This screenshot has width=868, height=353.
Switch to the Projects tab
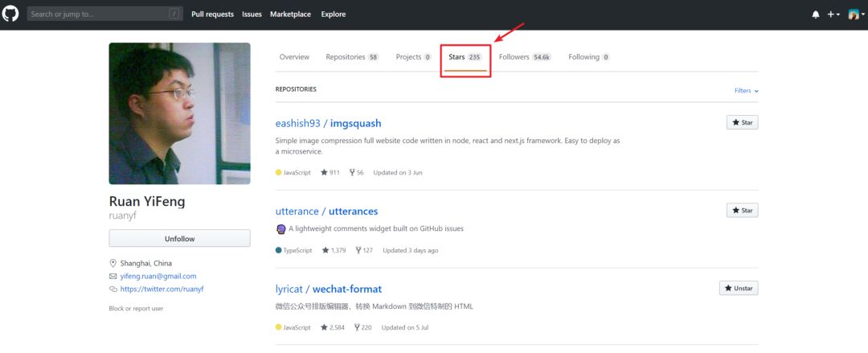pos(414,57)
